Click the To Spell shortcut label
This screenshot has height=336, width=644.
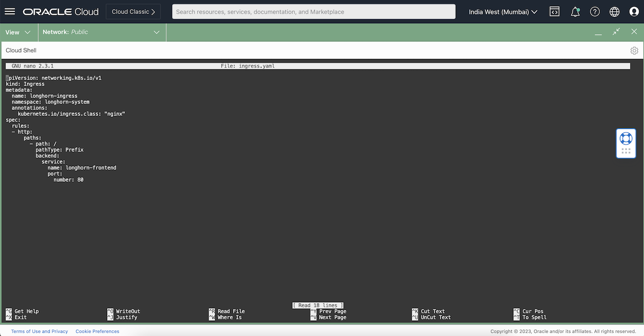(x=535, y=317)
